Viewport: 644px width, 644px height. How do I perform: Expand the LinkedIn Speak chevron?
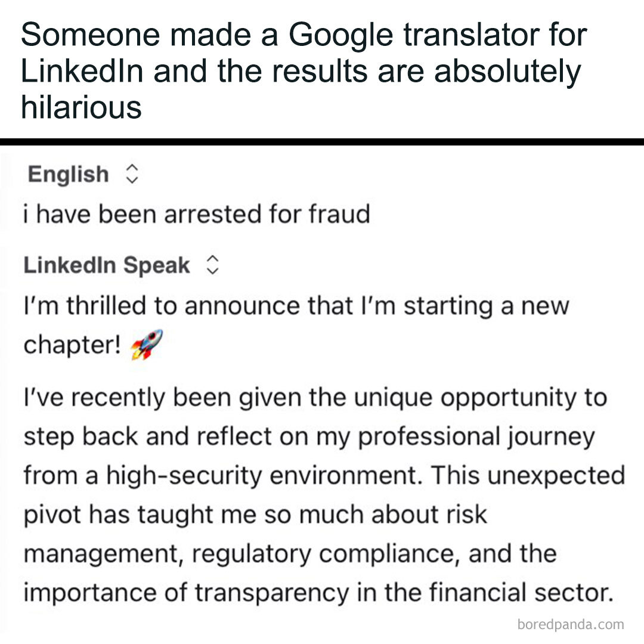pyautogui.click(x=212, y=265)
